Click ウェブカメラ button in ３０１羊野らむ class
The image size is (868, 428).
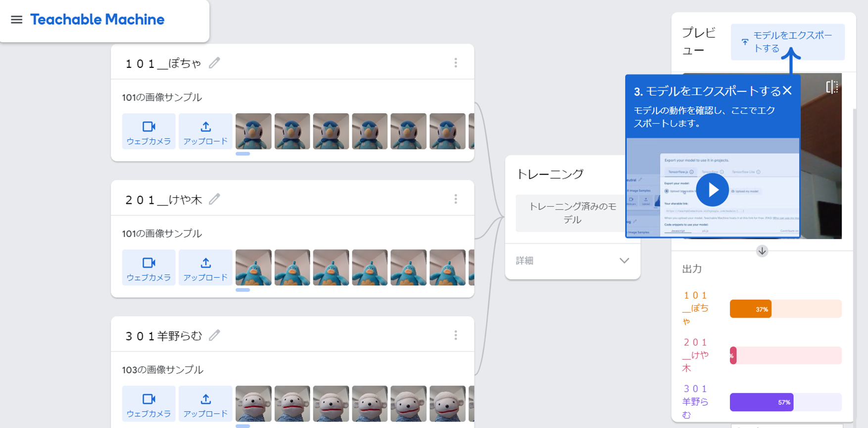pyautogui.click(x=148, y=404)
